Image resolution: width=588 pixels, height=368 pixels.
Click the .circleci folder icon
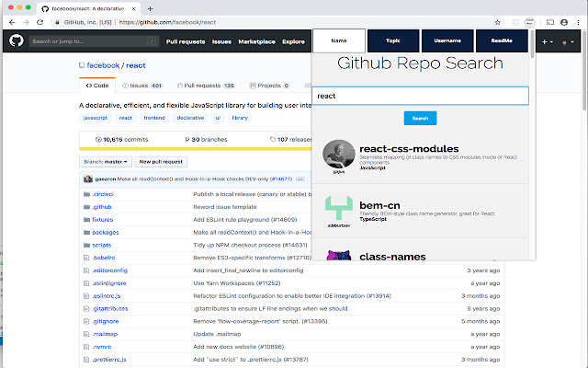(x=86, y=194)
